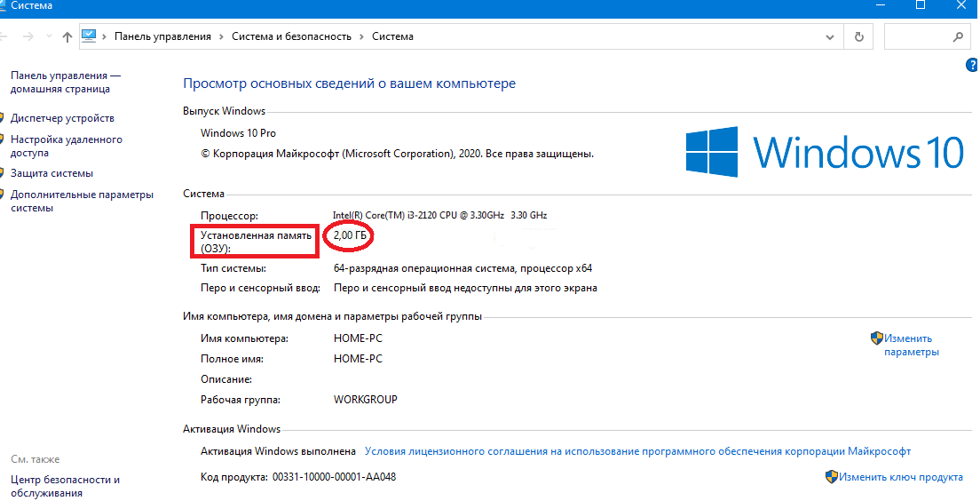
Task: Open Настройка удаленного доступа
Action: 67,146
